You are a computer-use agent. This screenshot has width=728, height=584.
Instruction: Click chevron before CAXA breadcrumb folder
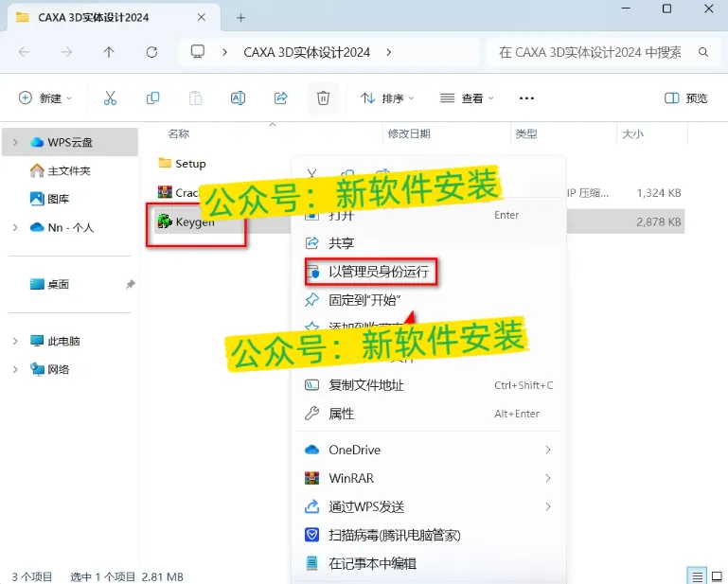(224, 52)
